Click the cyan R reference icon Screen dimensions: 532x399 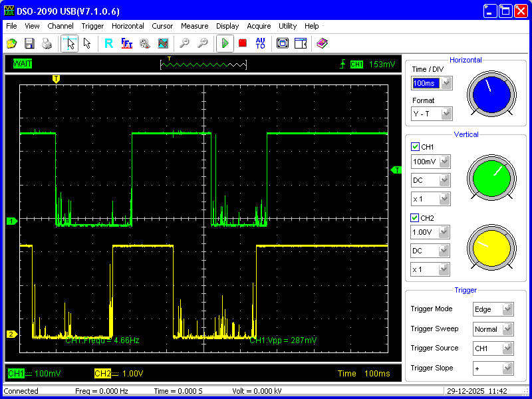click(108, 43)
